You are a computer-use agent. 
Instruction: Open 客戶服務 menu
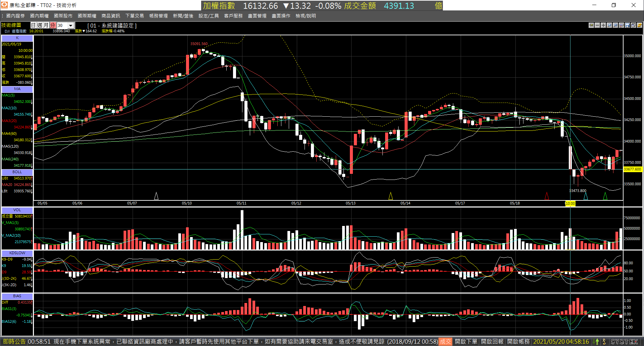click(x=233, y=16)
